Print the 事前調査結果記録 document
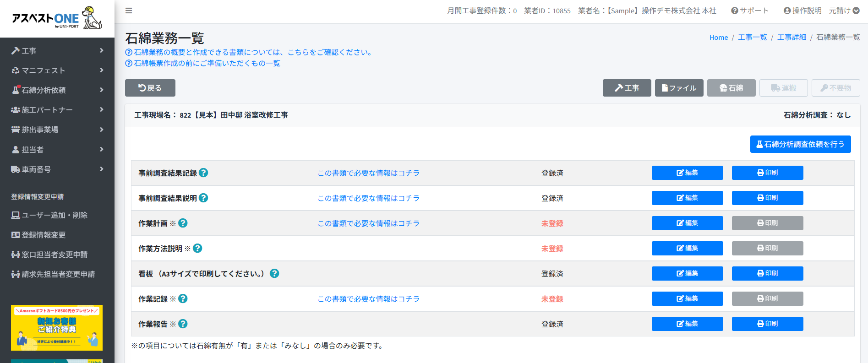 (767, 173)
